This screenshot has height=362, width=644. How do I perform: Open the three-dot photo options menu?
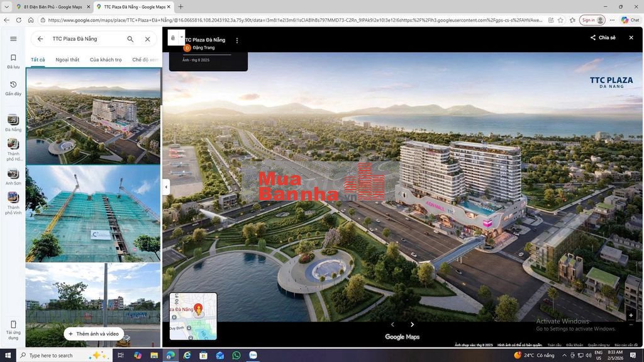(237, 40)
